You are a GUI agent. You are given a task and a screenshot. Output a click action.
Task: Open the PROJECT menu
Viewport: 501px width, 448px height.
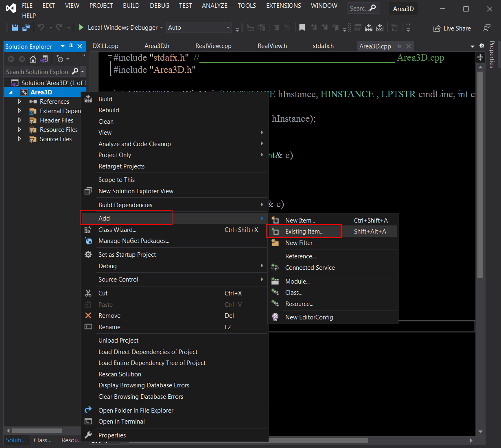(x=101, y=6)
